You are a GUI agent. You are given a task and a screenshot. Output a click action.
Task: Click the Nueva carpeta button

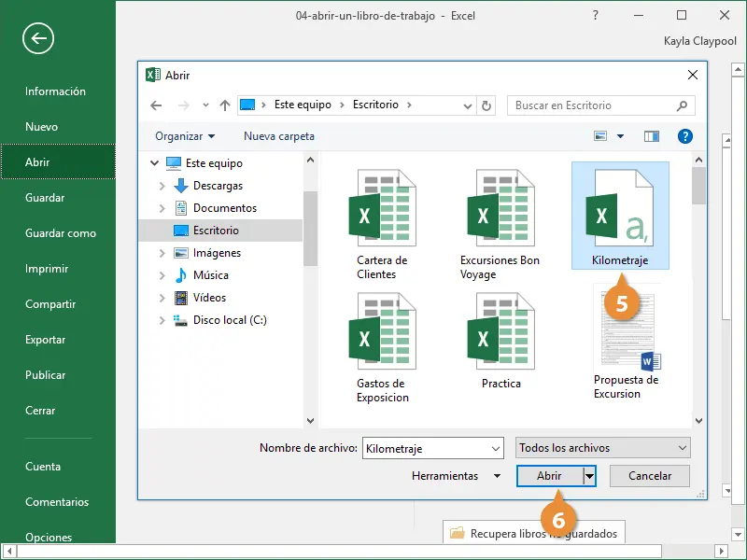[x=279, y=136]
